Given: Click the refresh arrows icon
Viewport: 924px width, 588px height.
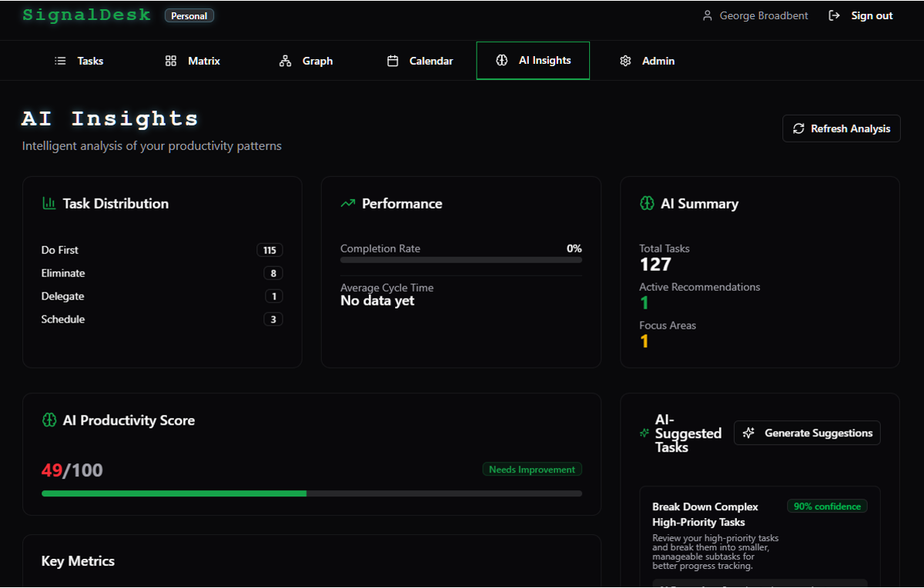Looking at the screenshot, I should click(798, 129).
